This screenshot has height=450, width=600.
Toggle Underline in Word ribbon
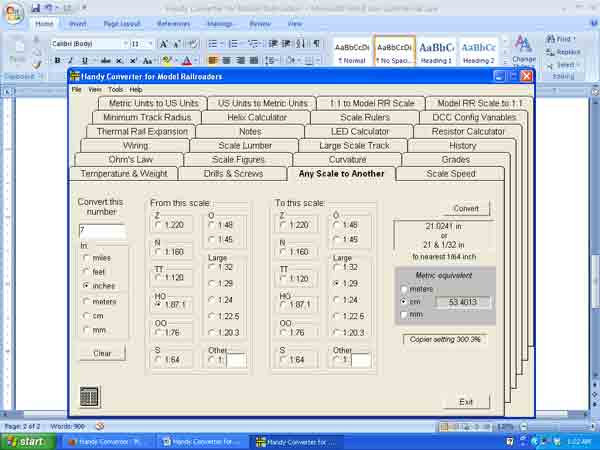(85, 60)
